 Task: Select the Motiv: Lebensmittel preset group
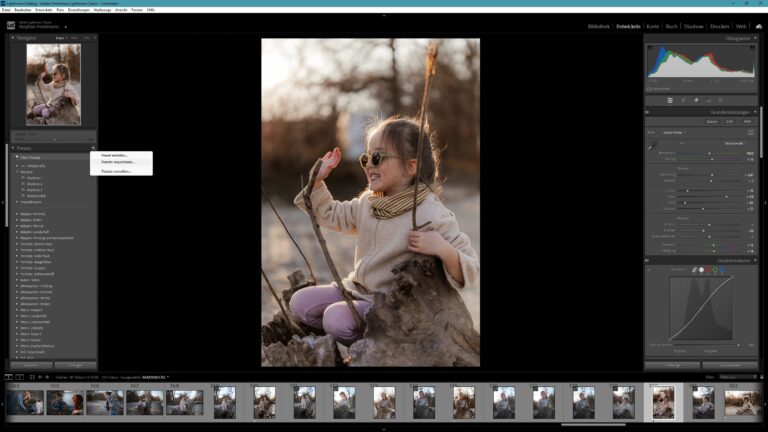[x=35, y=322]
